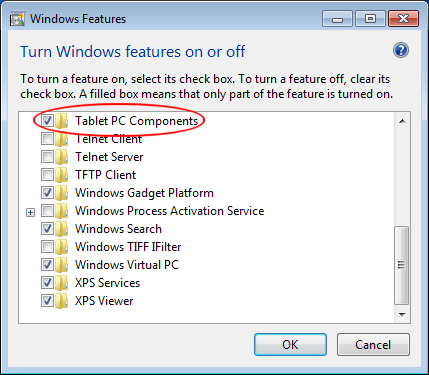
Task: Click the Windows Virtual PC folder icon
Action: coord(62,265)
